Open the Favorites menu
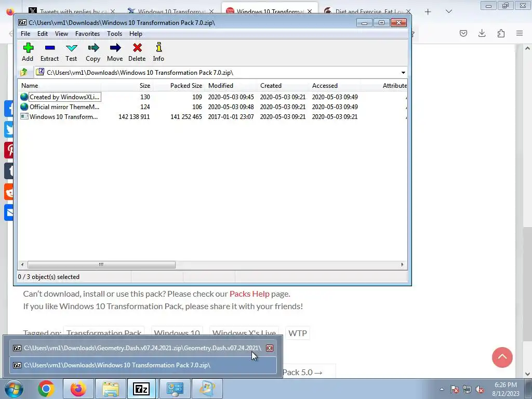 point(87,34)
